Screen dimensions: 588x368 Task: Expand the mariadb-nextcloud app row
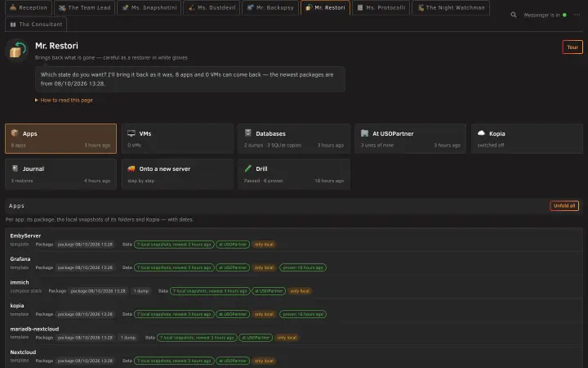pyautogui.click(x=294, y=333)
